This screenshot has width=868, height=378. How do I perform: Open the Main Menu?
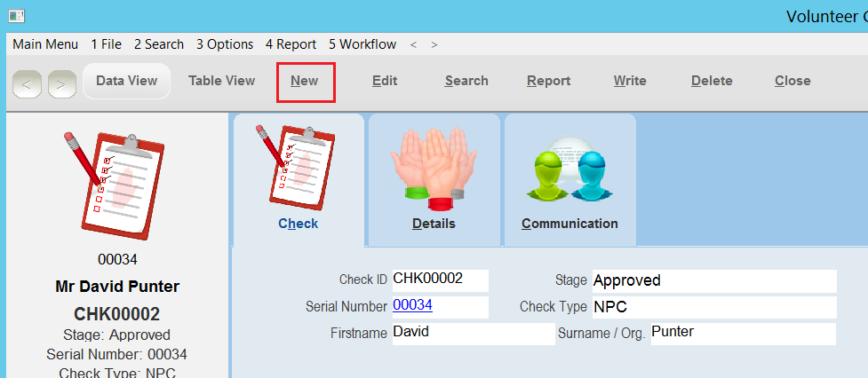(45, 44)
